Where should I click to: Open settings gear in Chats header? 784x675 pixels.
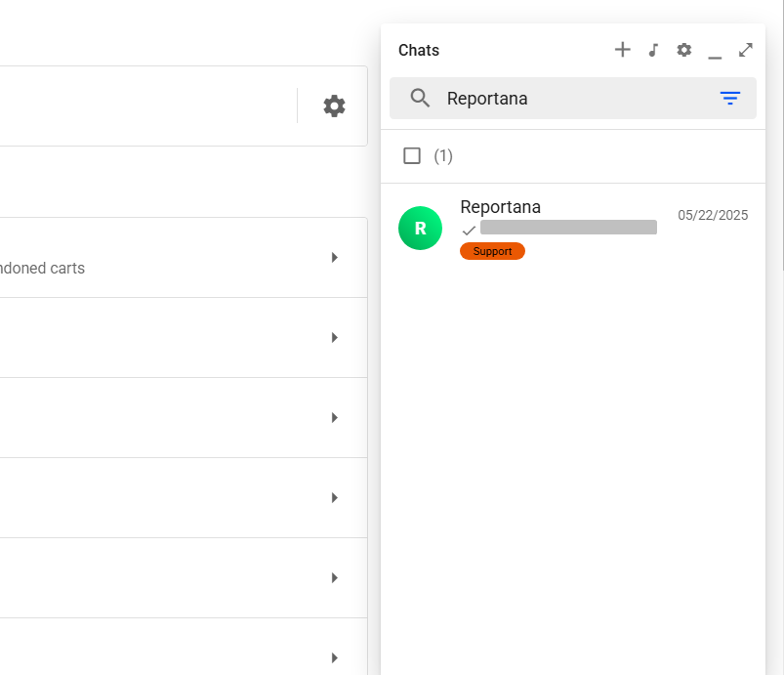(x=683, y=50)
